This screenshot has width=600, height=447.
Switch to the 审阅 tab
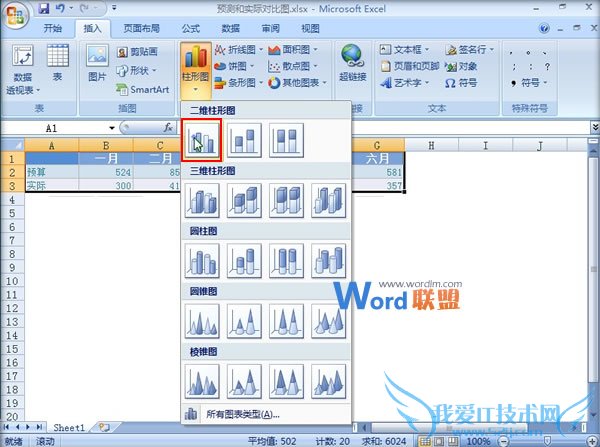coord(271,28)
